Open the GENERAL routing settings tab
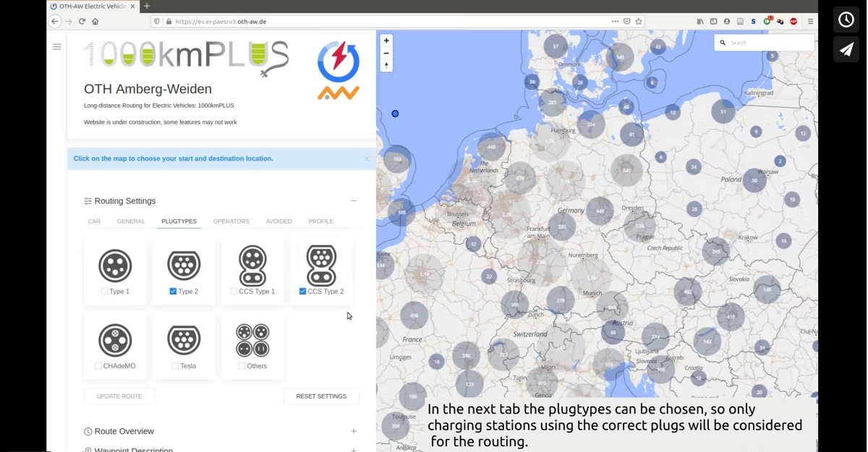This screenshot has height=452, width=868. 131,221
